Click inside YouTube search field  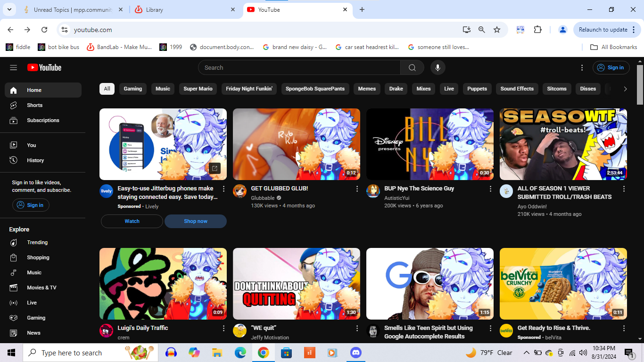tap(299, 67)
